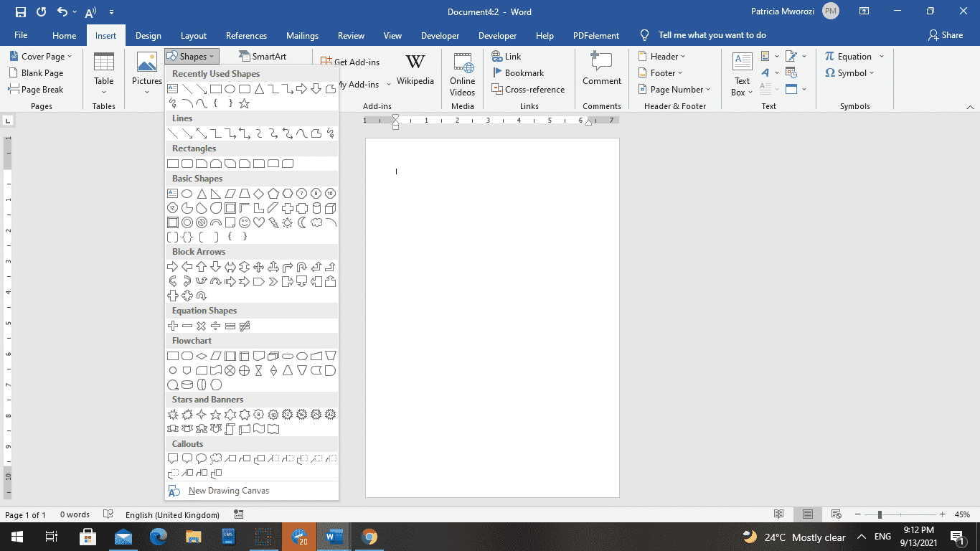Pick the Rounded Rectangle shape
Screen dimensions: 980x551
click(x=187, y=163)
